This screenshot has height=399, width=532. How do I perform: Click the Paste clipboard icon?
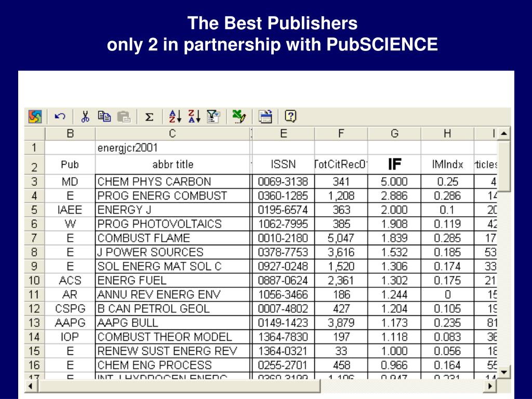click(124, 117)
